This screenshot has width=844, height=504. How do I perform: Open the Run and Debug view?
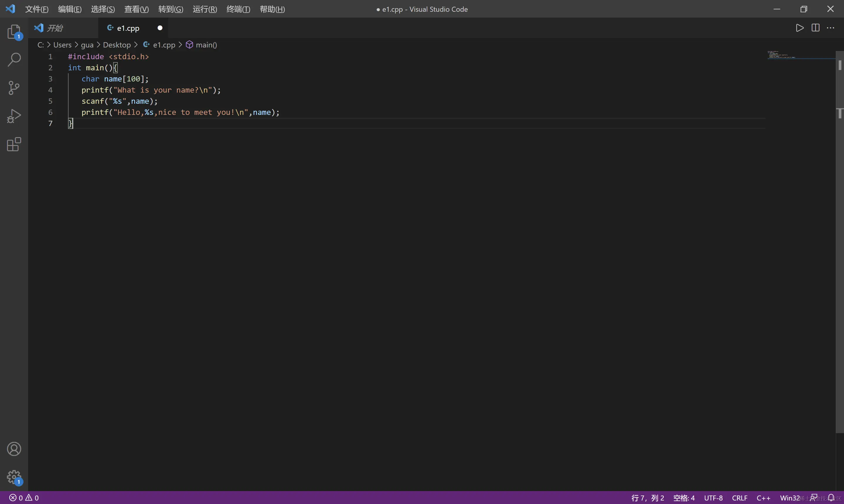pyautogui.click(x=14, y=116)
